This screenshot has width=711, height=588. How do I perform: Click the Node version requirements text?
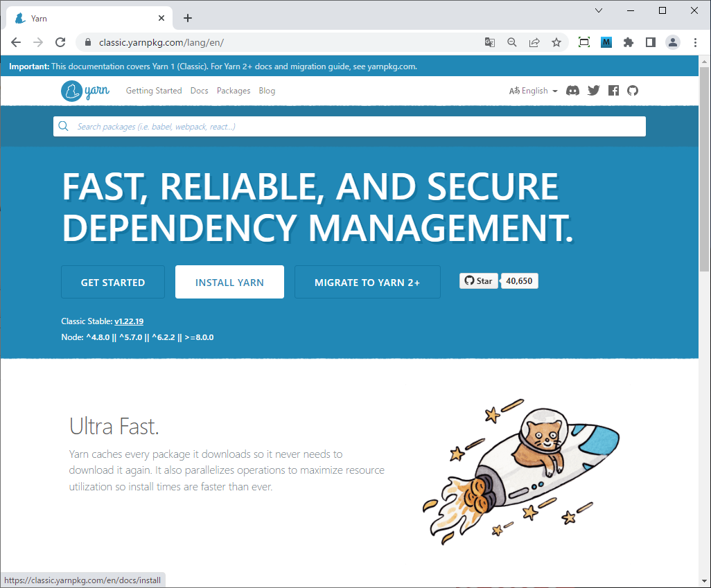[x=137, y=337]
